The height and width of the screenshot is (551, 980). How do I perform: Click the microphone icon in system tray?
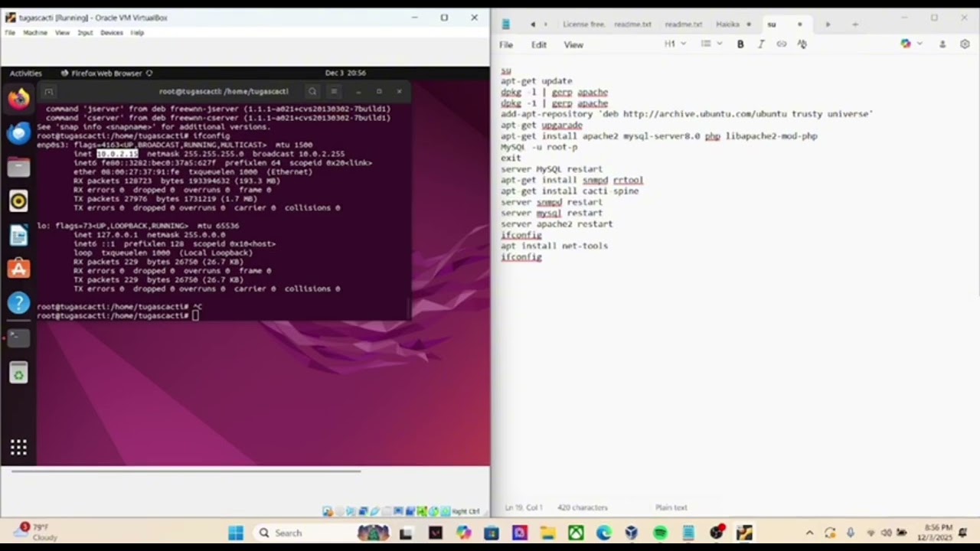tap(851, 533)
